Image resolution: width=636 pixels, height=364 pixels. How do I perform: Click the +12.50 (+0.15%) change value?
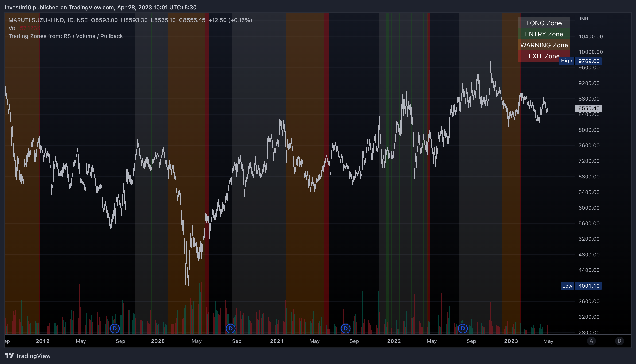[x=230, y=20]
